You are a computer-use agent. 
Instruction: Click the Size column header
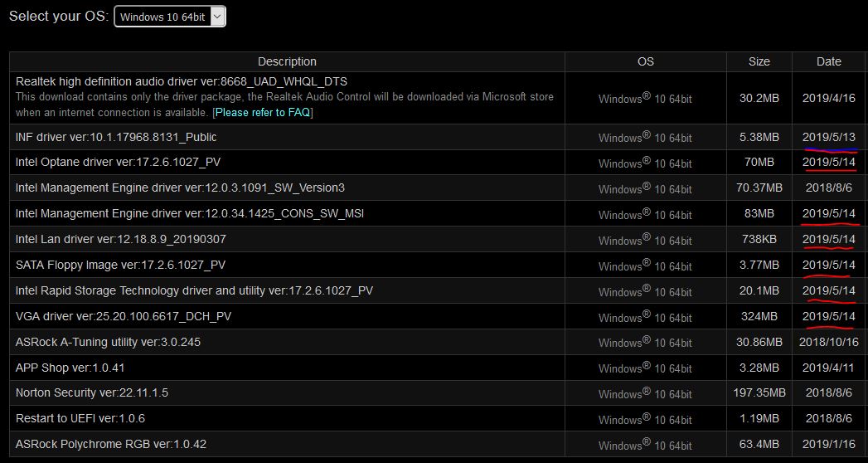point(759,61)
